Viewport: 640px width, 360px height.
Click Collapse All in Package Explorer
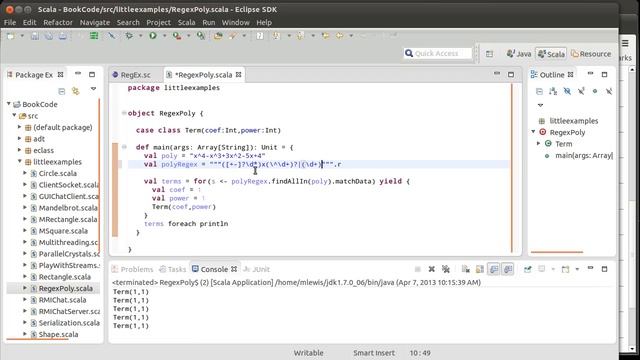[x=62, y=91]
